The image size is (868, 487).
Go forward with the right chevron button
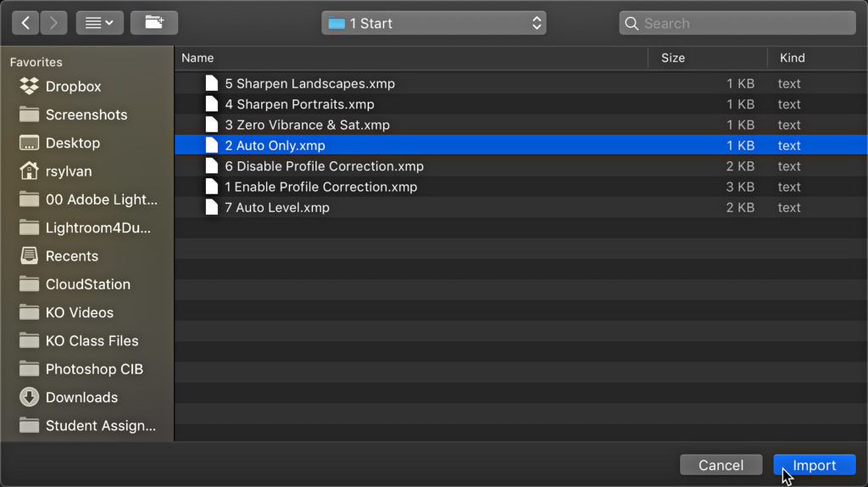click(x=53, y=23)
